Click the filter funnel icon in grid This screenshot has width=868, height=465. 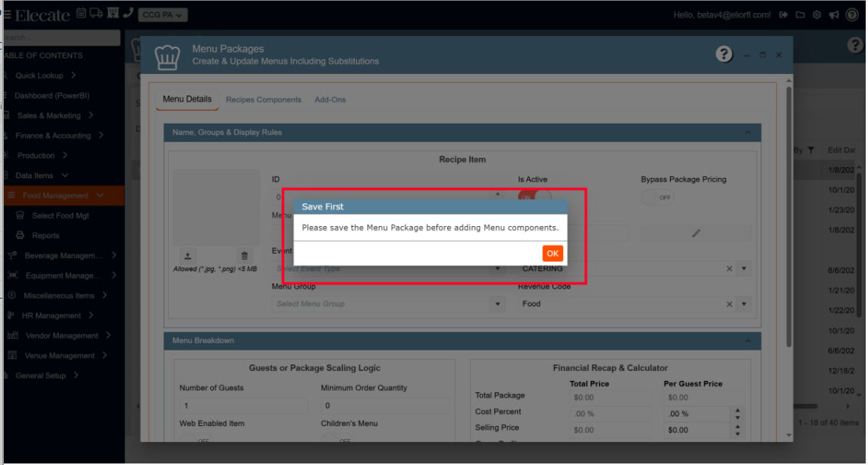coord(811,150)
